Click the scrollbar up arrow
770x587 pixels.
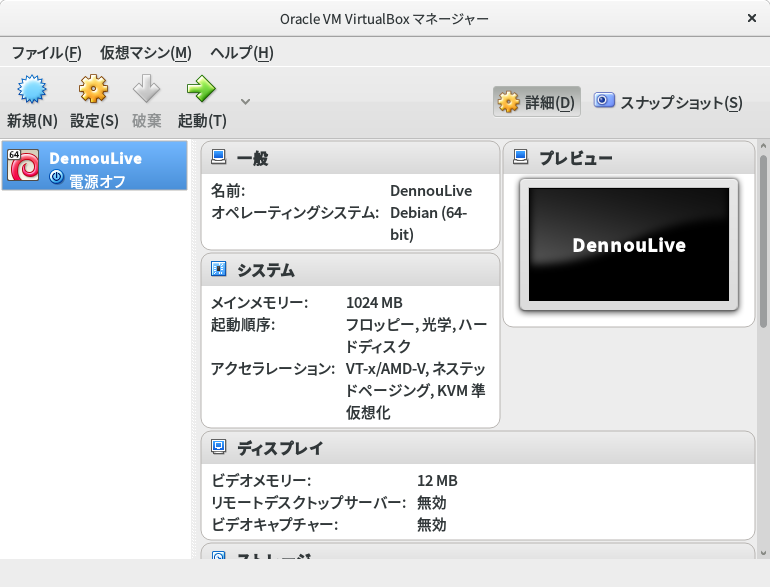(763, 146)
